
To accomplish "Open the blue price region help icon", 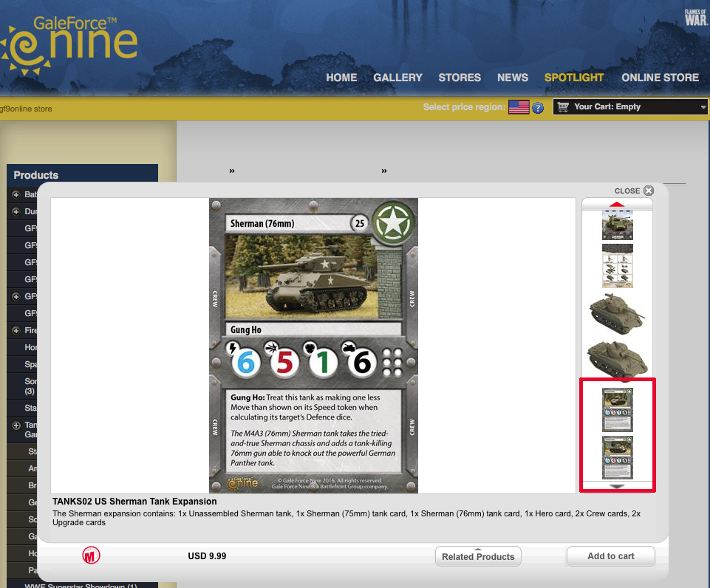I will (538, 108).
